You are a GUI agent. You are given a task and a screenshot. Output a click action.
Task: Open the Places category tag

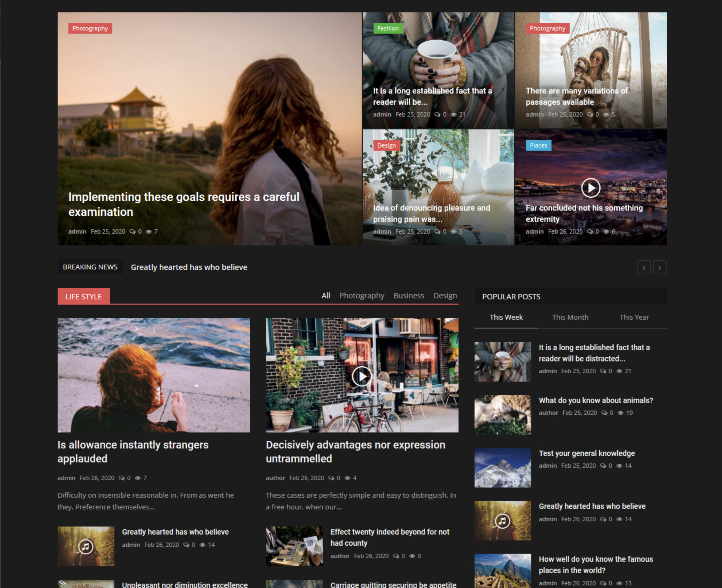tap(538, 145)
